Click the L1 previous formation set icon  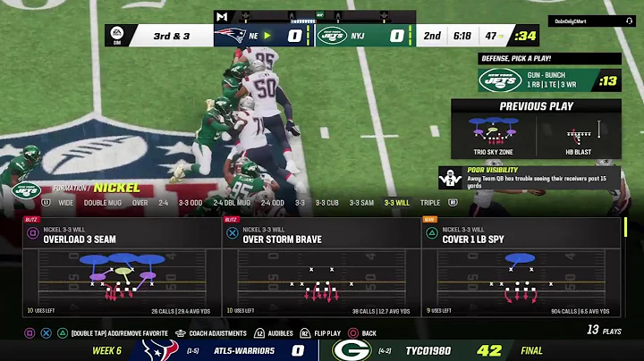click(46, 203)
